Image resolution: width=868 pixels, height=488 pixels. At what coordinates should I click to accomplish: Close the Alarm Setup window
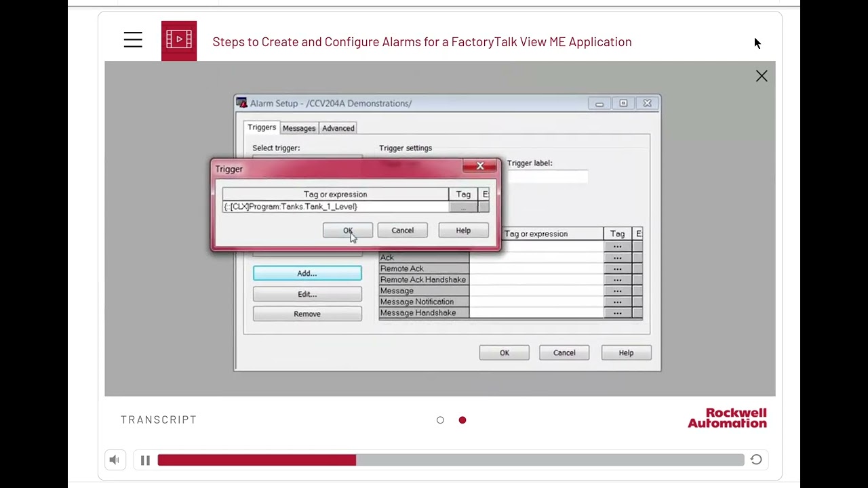click(647, 104)
